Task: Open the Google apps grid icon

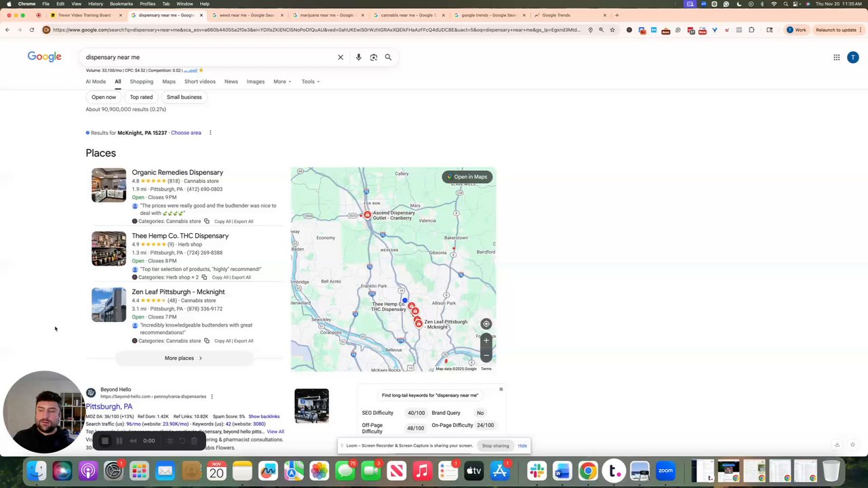Action: pyautogui.click(x=837, y=58)
